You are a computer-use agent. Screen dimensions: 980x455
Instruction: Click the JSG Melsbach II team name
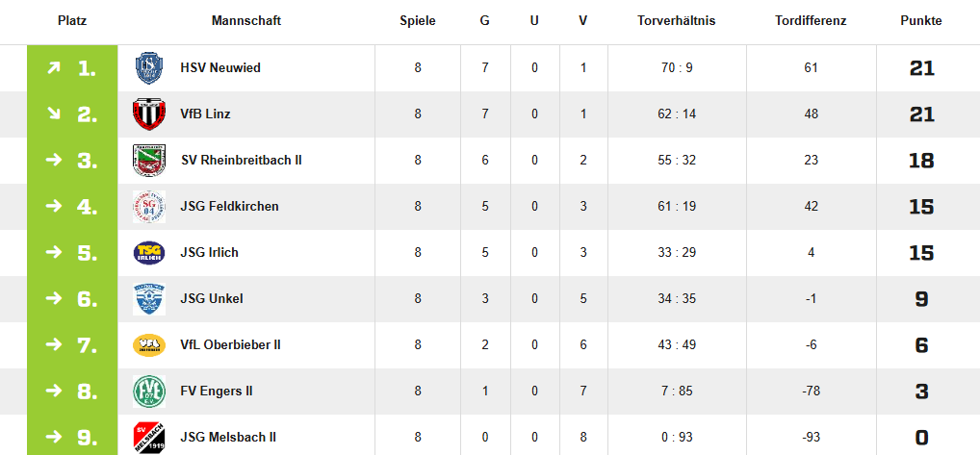(x=228, y=438)
